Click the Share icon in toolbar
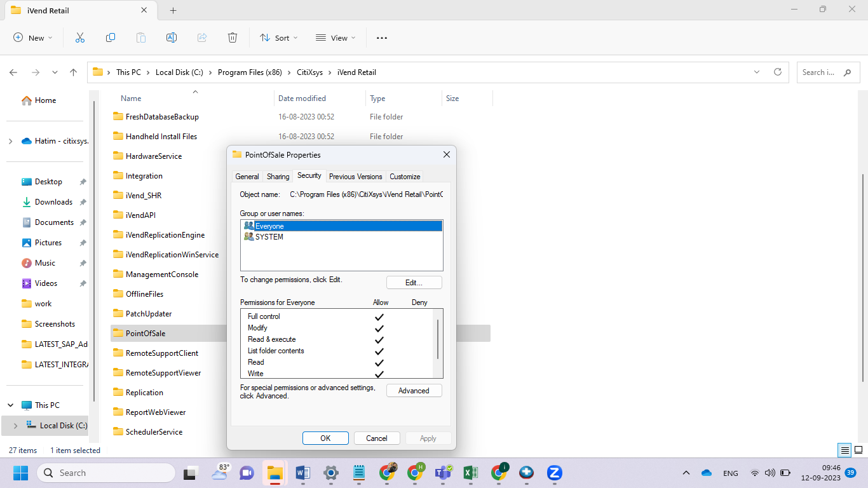 (x=202, y=38)
